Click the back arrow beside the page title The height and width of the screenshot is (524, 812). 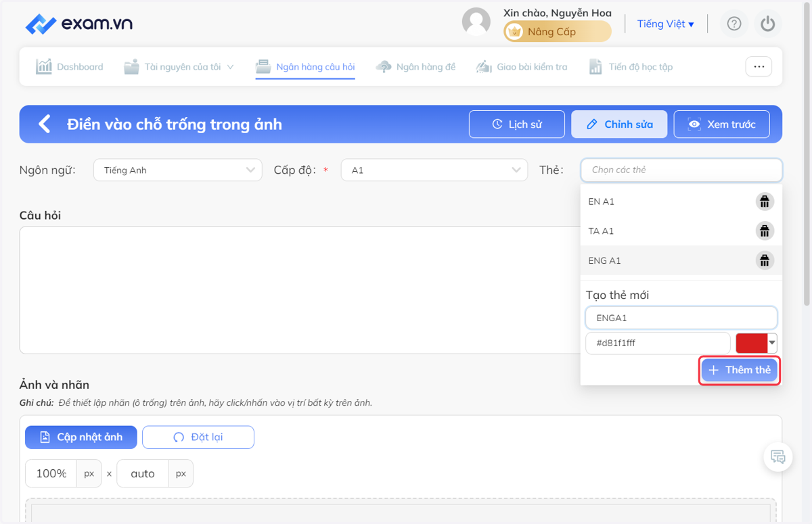(45, 124)
